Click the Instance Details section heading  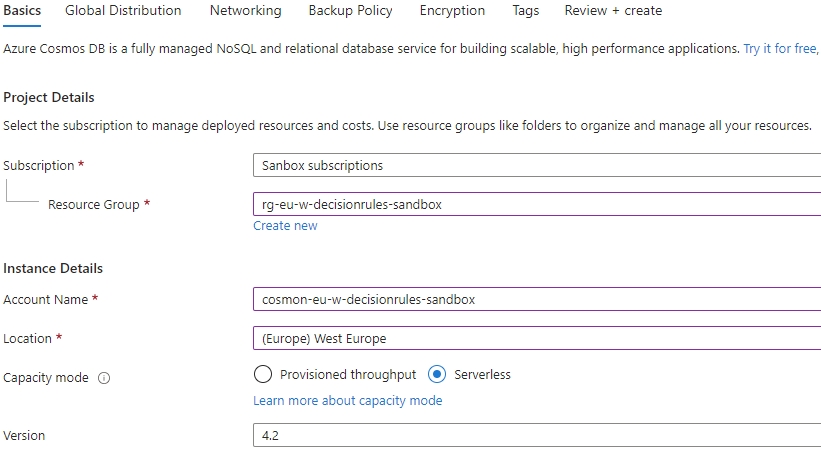click(53, 268)
